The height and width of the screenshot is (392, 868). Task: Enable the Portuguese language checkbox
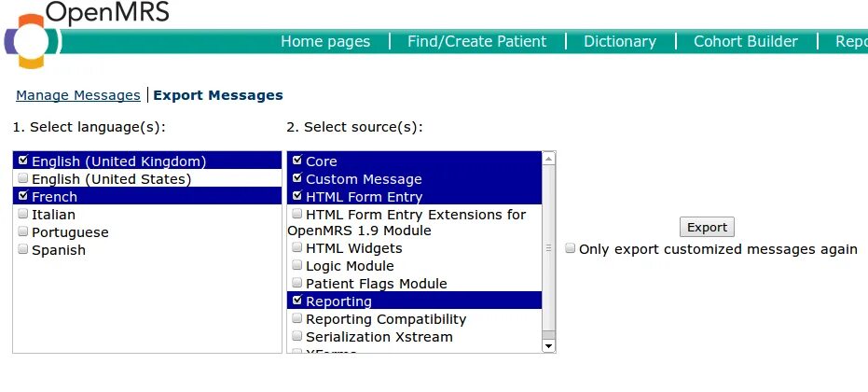[23, 231]
